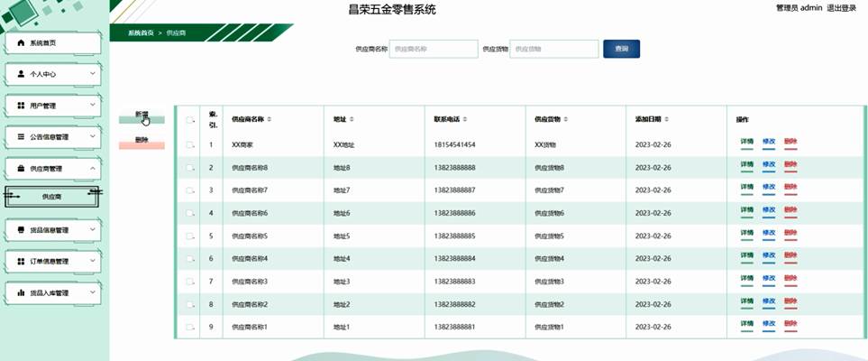Image resolution: width=868 pixels, height=361 pixels.
Task: Click the 删除 batch delete button
Action: (142, 143)
